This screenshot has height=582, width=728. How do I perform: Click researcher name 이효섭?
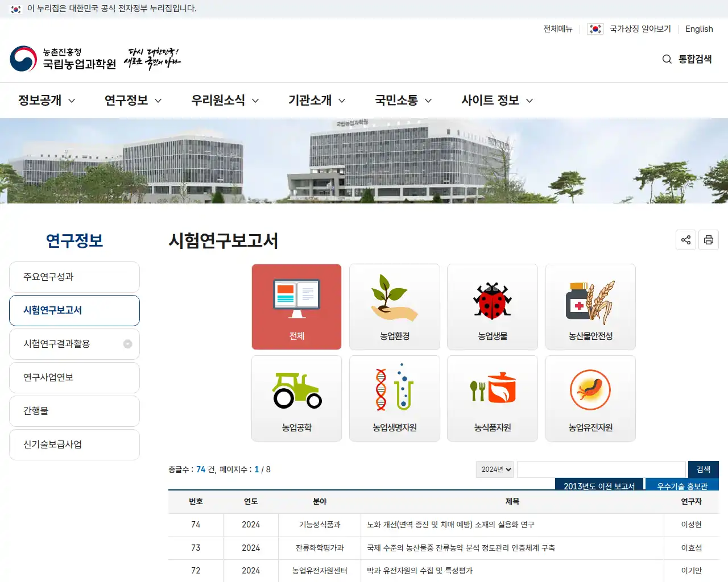click(x=692, y=548)
